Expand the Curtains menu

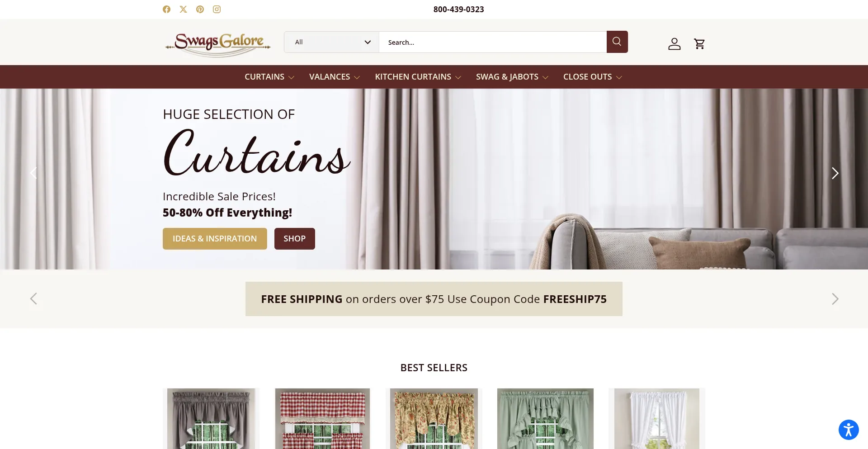[x=269, y=77]
